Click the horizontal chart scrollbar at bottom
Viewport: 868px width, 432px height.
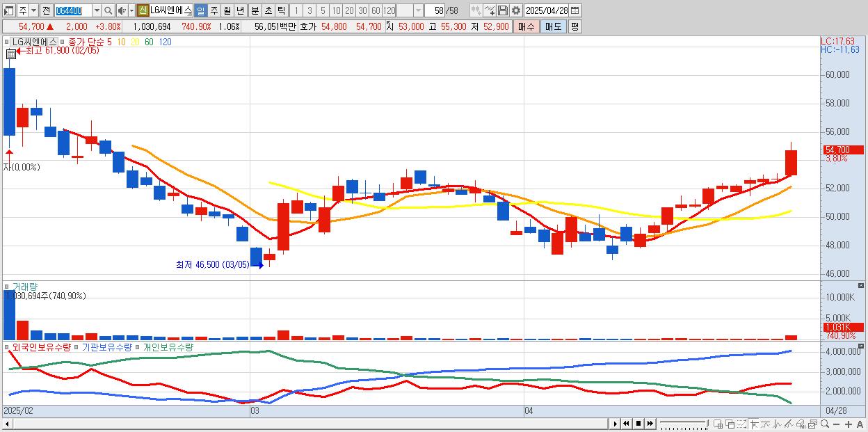(306, 424)
